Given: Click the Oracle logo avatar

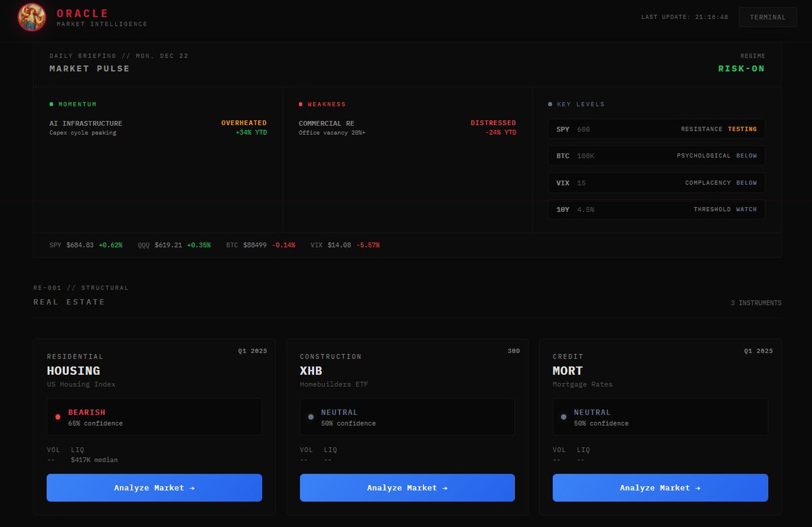Looking at the screenshot, I should 32,18.
